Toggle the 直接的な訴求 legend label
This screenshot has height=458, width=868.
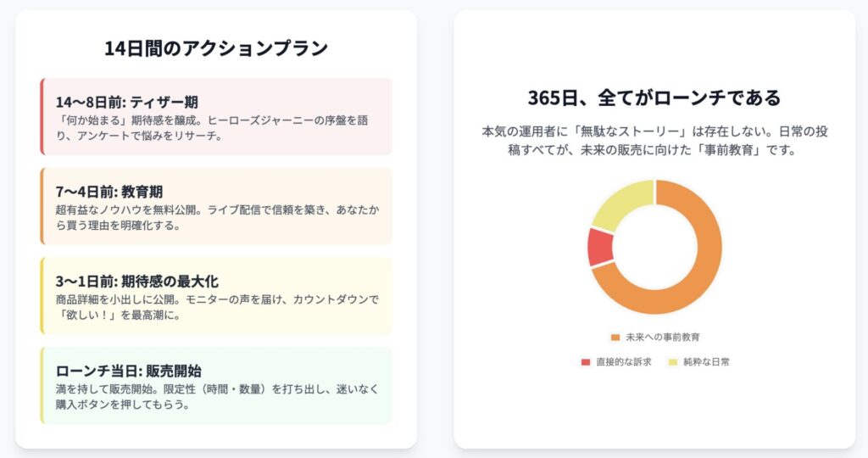coord(624,362)
